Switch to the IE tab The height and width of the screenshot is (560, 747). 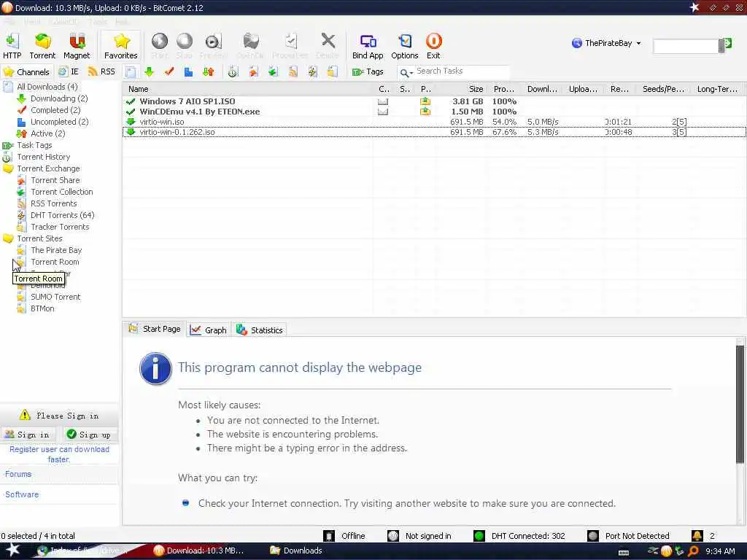pyautogui.click(x=69, y=72)
